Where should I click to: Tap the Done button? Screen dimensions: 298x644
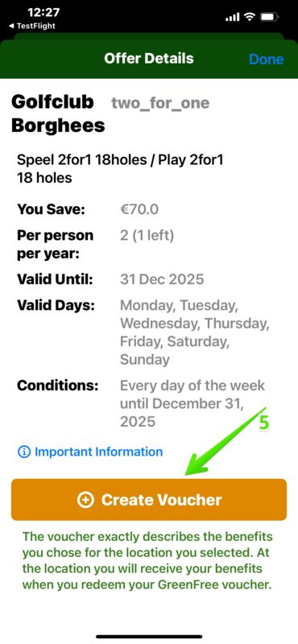click(266, 59)
